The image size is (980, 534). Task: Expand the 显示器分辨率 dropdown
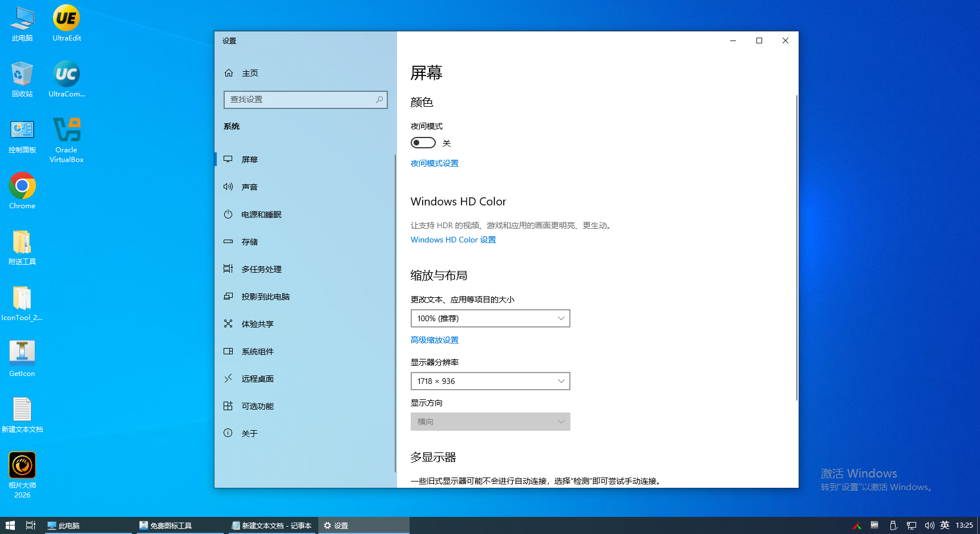click(x=490, y=381)
